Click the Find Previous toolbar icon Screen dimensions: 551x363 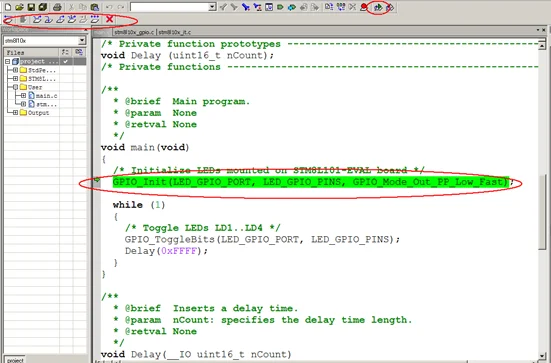point(223,7)
